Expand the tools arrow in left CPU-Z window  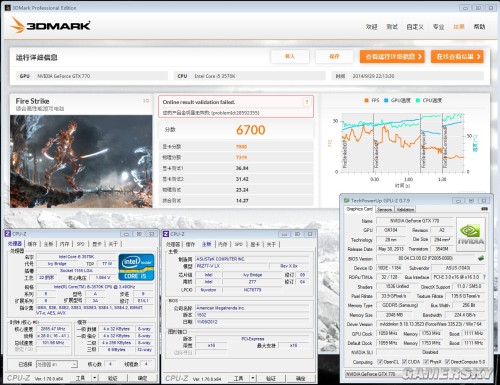coord(95,378)
